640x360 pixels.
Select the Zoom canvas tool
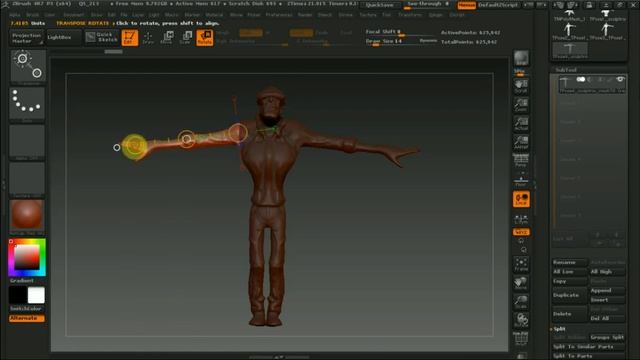521,105
